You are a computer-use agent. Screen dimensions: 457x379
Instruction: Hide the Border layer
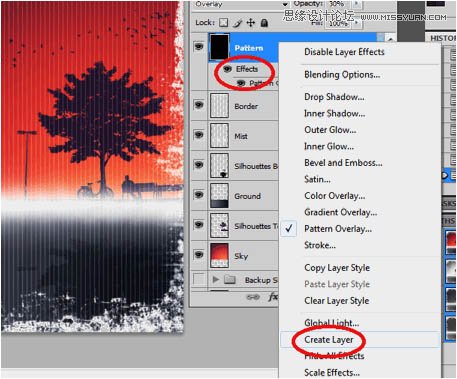coord(199,105)
